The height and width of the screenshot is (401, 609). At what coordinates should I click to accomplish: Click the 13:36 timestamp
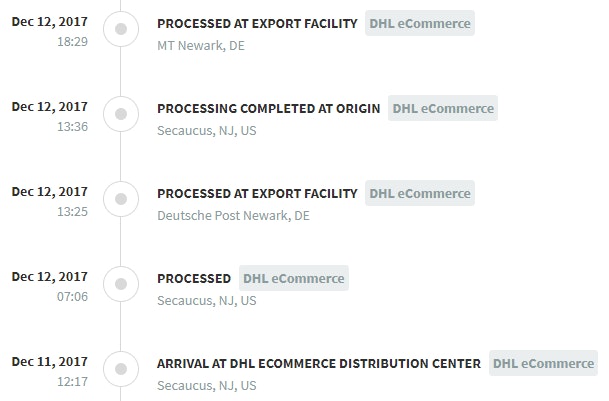pyautogui.click(x=72, y=126)
